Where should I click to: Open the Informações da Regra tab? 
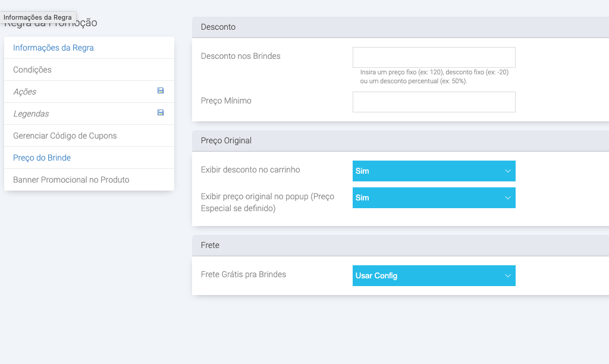point(54,48)
